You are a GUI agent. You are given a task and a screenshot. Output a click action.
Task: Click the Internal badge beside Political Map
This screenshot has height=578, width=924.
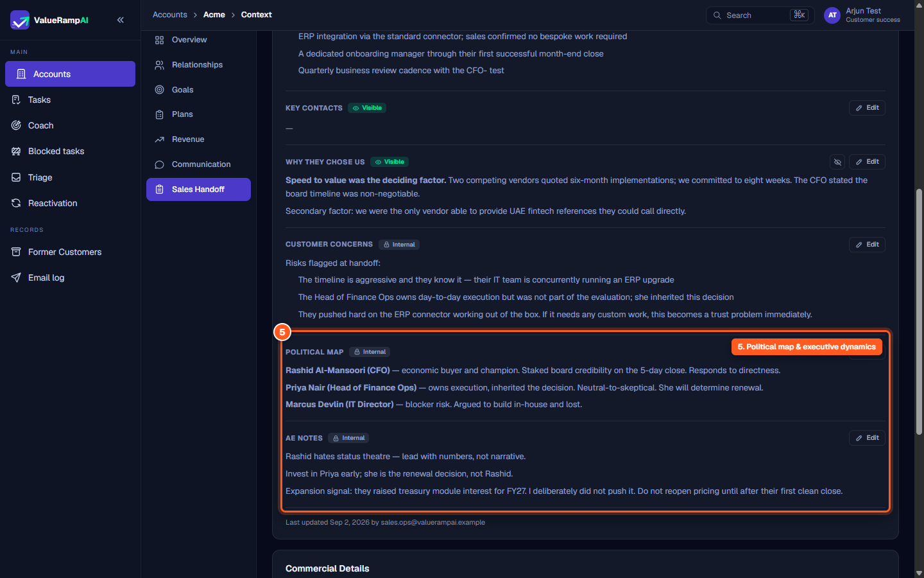pos(370,352)
